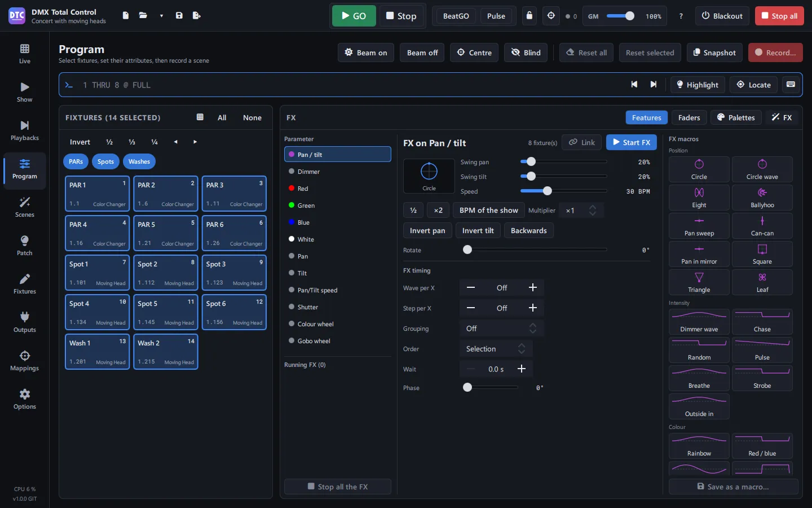Switch to the FX tab
812x508 pixels.
pyautogui.click(x=782, y=117)
